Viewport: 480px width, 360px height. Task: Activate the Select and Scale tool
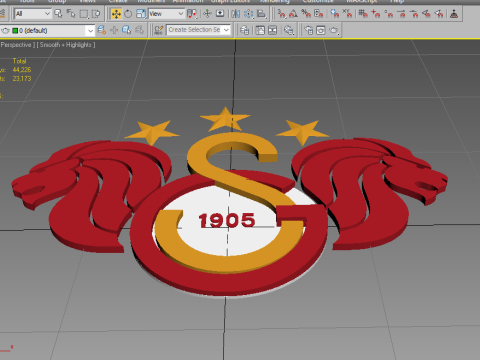141,14
